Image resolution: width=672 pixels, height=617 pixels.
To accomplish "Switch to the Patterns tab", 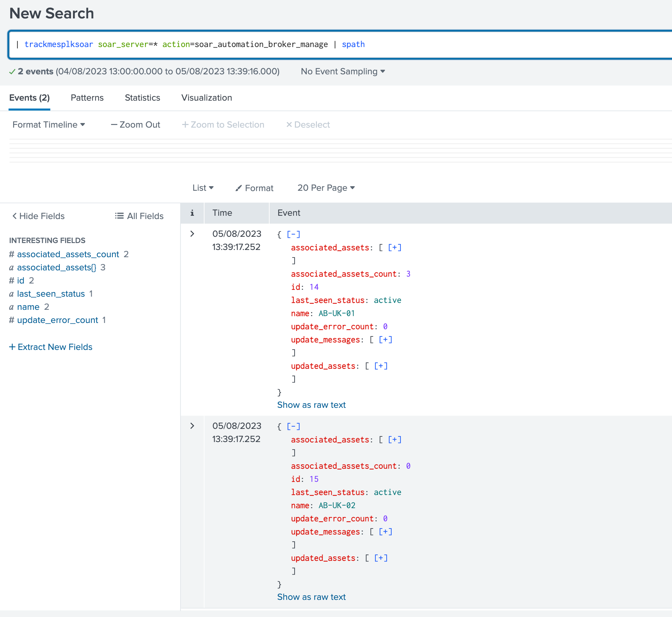I will click(x=87, y=98).
